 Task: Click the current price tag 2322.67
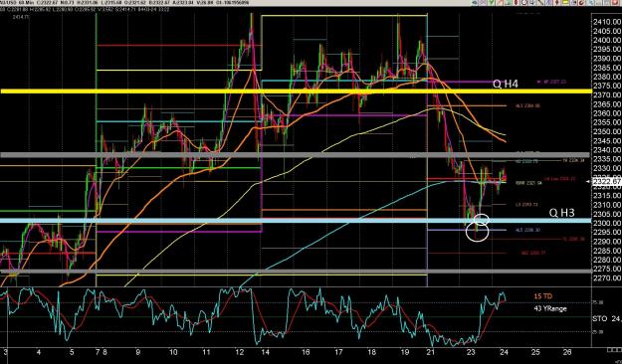pyautogui.click(x=606, y=182)
